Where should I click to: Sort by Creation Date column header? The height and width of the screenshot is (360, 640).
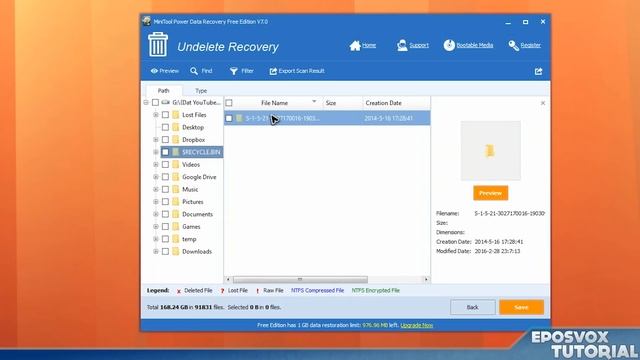click(396, 103)
